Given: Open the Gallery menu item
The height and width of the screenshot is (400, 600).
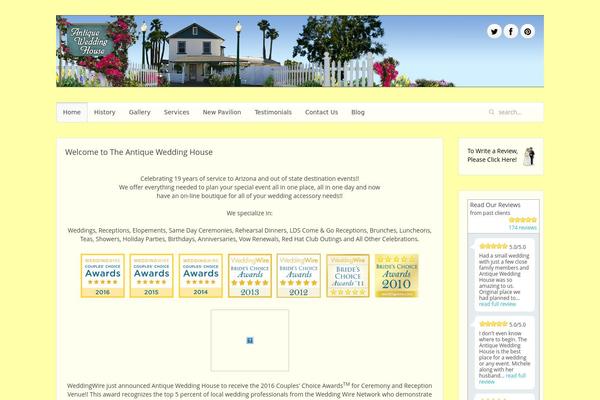Looking at the screenshot, I should coord(140,112).
